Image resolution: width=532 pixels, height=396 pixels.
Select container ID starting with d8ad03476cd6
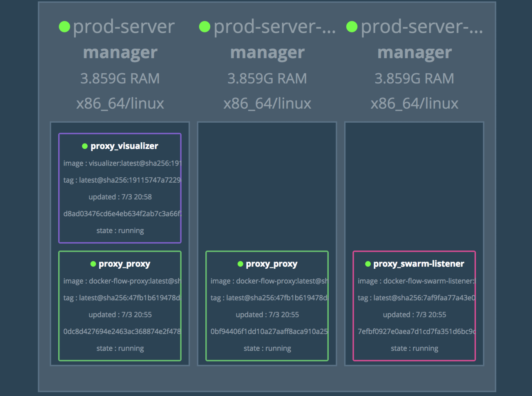[x=122, y=214]
